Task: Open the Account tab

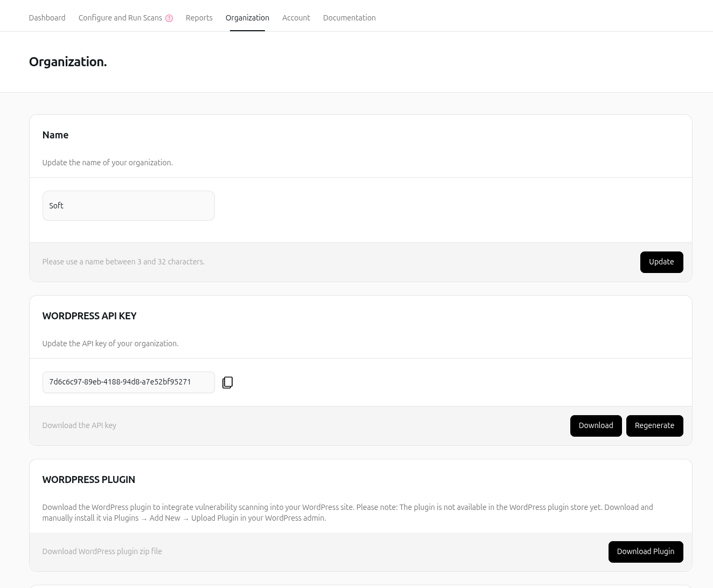Action: tap(296, 18)
